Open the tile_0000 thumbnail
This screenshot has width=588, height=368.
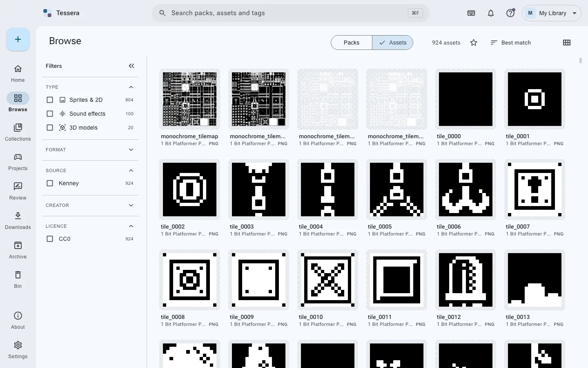[x=465, y=99]
